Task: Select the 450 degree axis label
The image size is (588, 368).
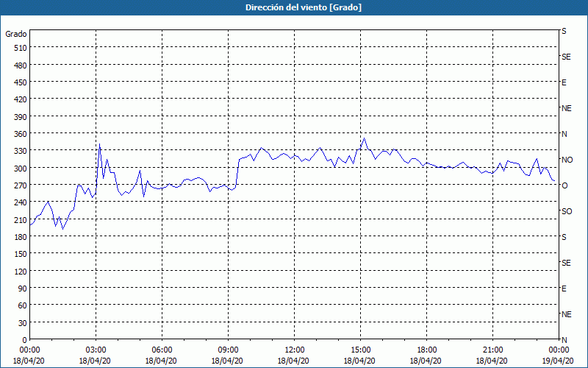Action: coord(21,82)
